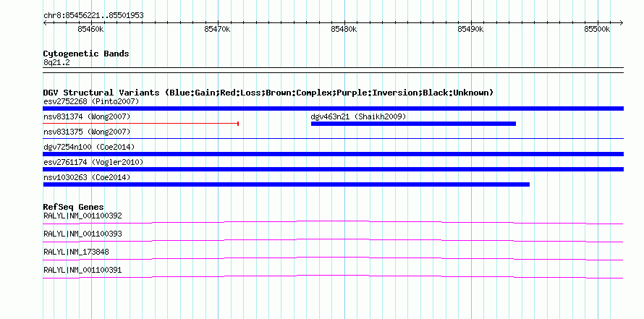Click the nsv831374 (Wong2007) label
The image size is (644, 319).
pyautogui.click(x=87, y=116)
